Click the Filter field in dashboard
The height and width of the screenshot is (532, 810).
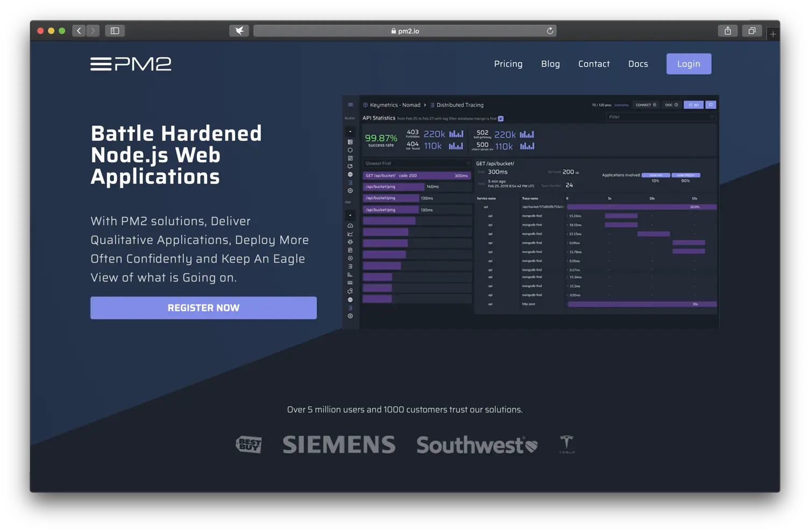coord(661,117)
